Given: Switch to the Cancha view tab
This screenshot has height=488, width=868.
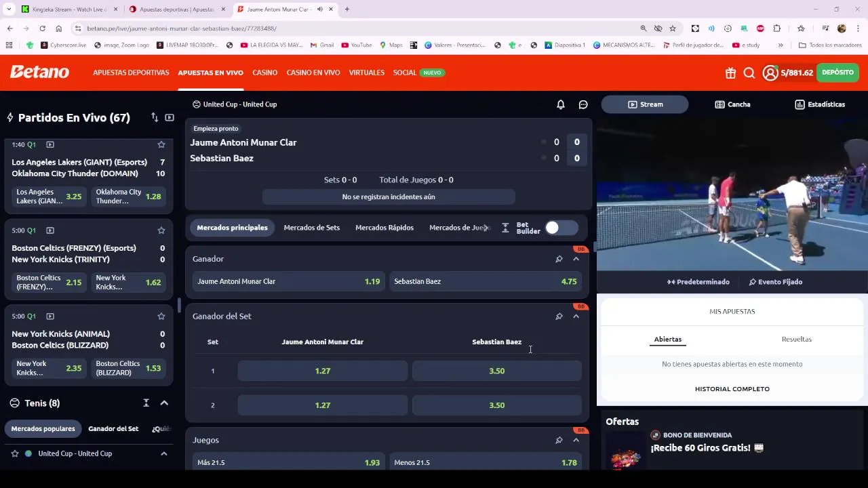Looking at the screenshot, I should click(732, 104).
